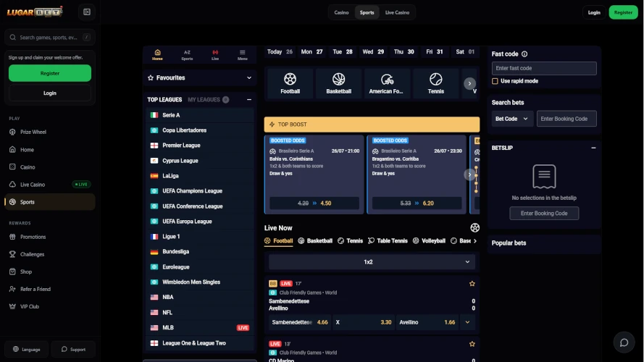Open VIP Club from the sidebar
The image size is (644, 362).
point(50,306)
